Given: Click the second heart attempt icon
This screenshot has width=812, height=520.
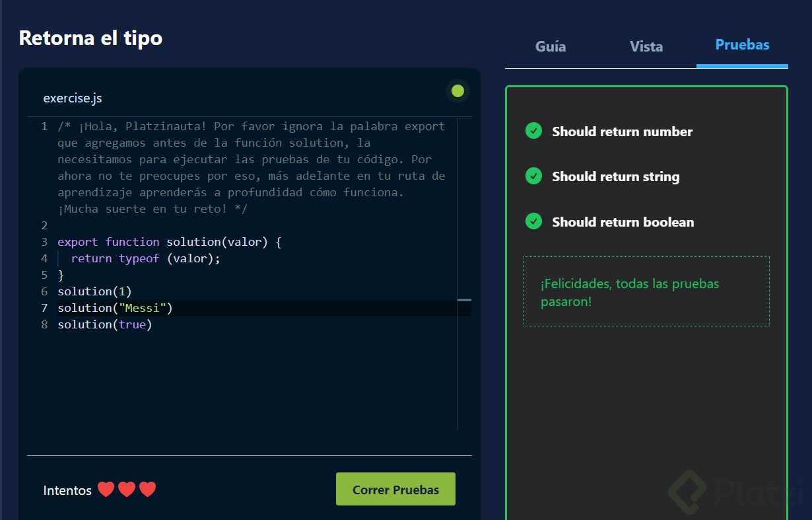Looking at the screenshot, I should (127, 490).
